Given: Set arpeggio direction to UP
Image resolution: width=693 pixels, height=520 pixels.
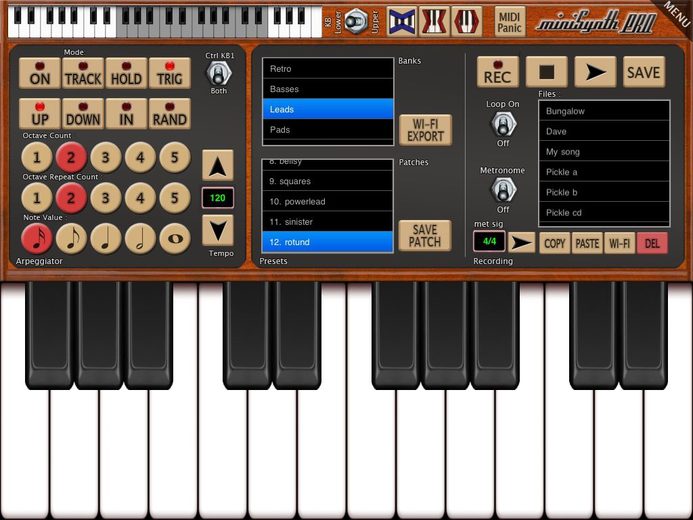Looking at the screenshot, I should tap(40, 114).
